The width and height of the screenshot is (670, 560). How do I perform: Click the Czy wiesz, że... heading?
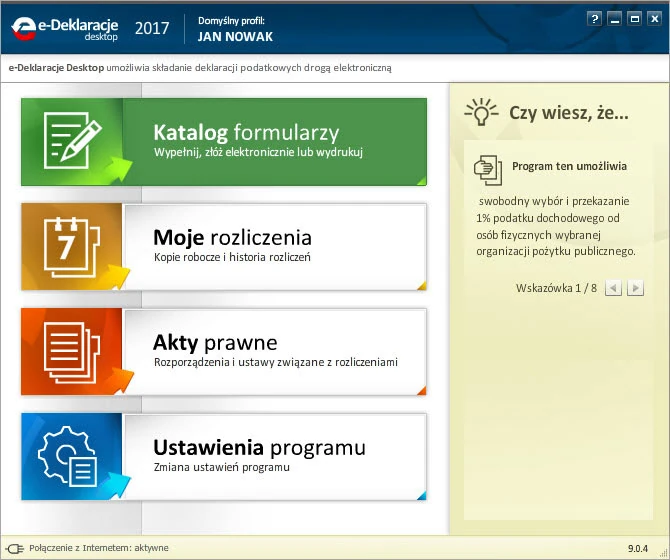[x=569, y=113]
